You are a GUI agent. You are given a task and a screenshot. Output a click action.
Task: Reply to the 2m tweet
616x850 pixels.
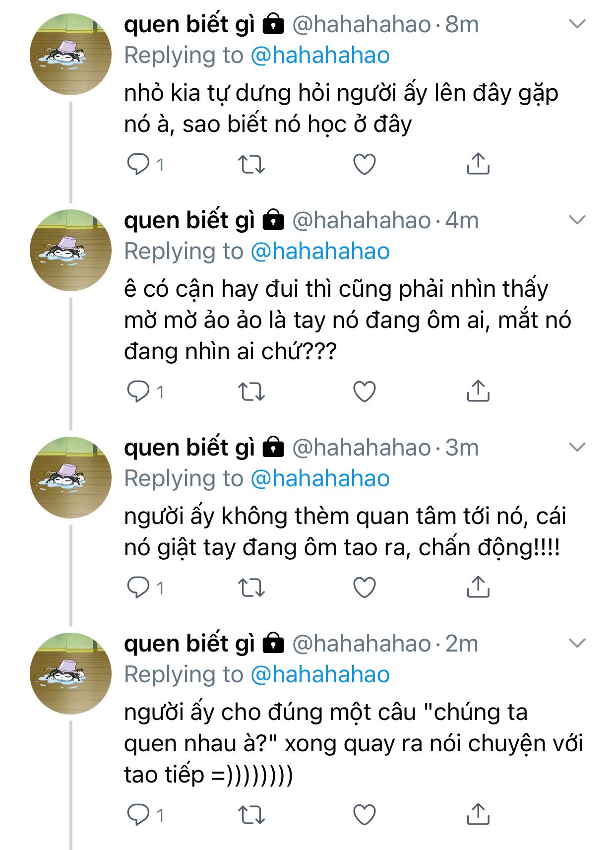point(138,814)
